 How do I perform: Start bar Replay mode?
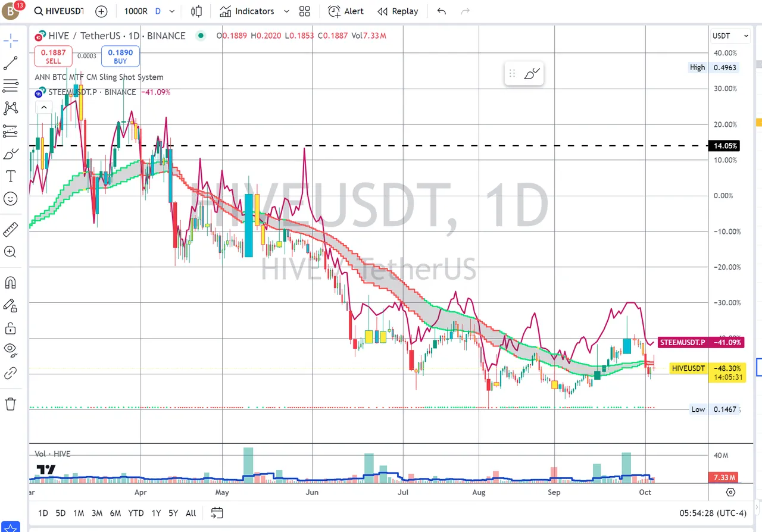[x=398, y=11]
